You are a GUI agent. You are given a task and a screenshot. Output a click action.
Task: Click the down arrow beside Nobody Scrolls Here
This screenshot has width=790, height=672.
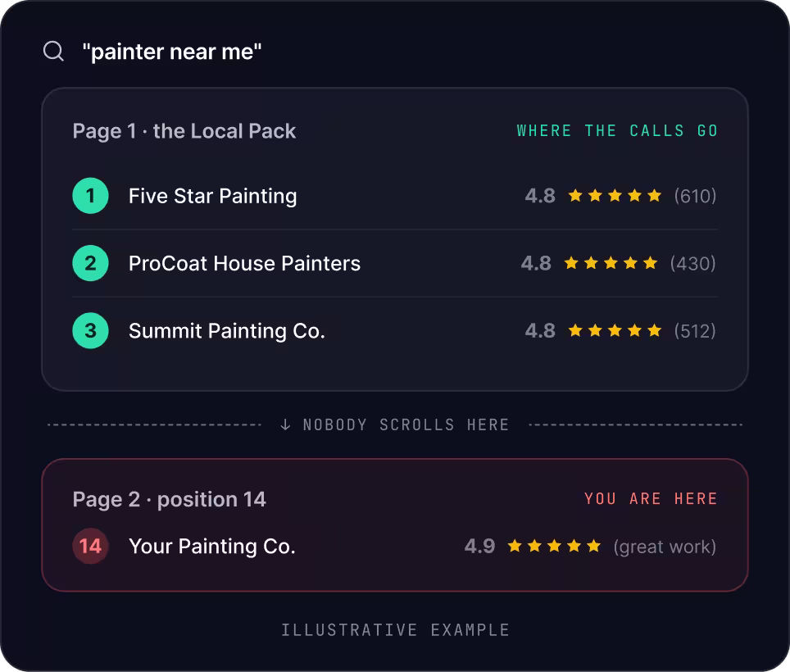pyautogui.click(x=285, y=425)
